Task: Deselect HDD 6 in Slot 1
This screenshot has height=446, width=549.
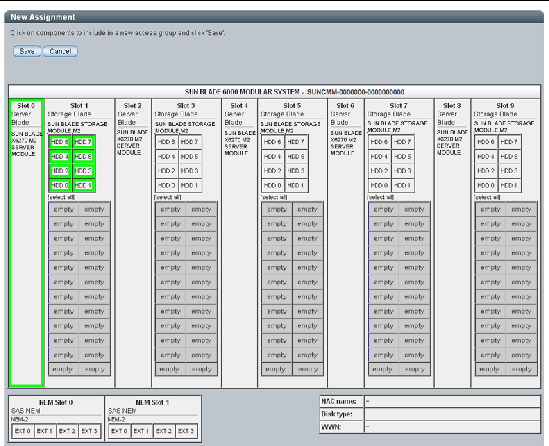Action: [60, 142]
